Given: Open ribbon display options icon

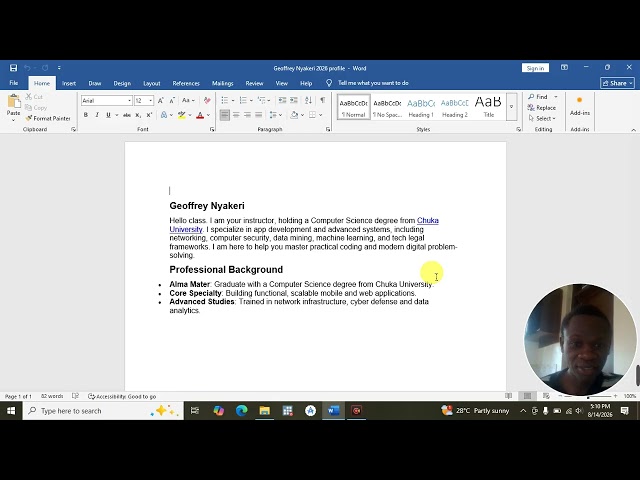Looking at the screenshot, I should tap(564, 68).
